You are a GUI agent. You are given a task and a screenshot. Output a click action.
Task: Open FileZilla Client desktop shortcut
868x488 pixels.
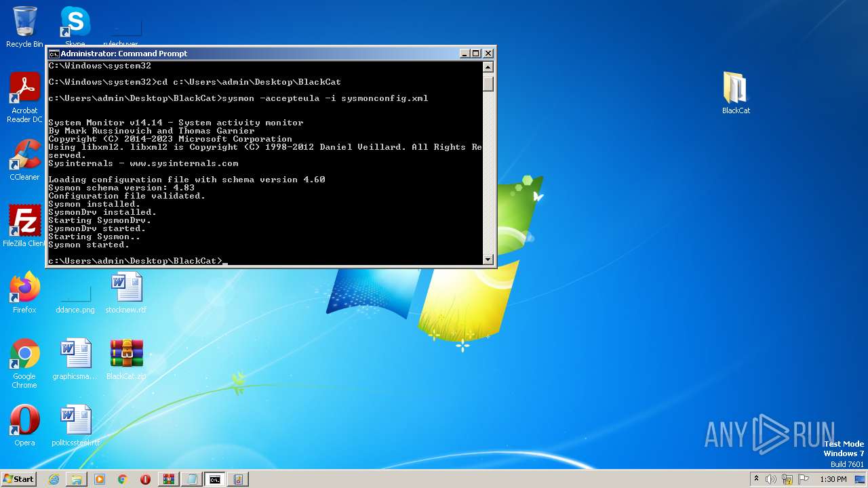(24, 226)
